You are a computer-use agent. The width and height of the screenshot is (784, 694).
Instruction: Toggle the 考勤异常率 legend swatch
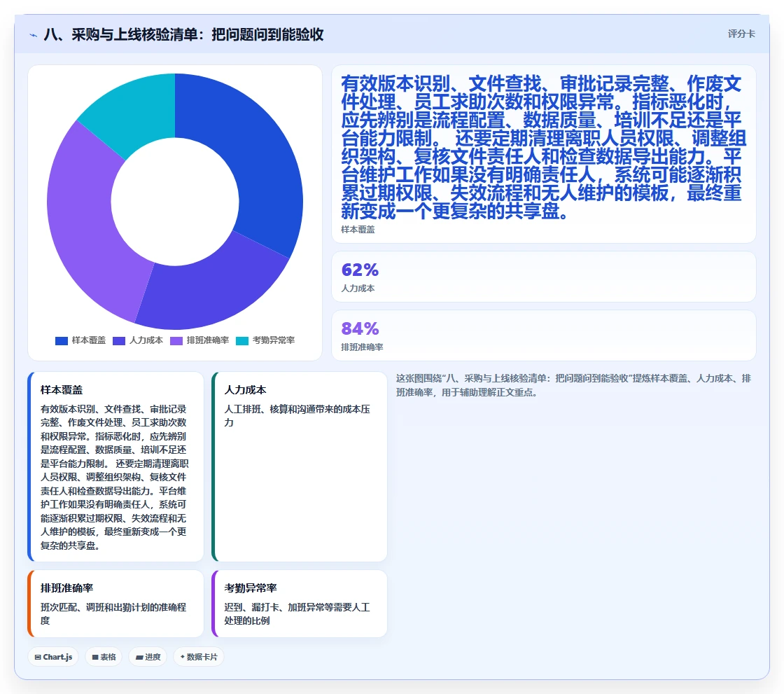click(x=242, y=341)
